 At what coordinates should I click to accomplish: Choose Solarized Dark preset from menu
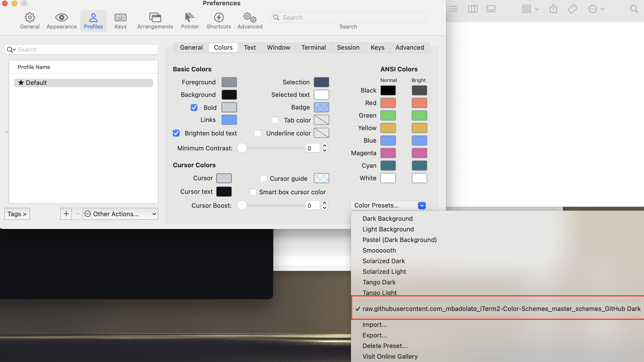pos(384,261)
